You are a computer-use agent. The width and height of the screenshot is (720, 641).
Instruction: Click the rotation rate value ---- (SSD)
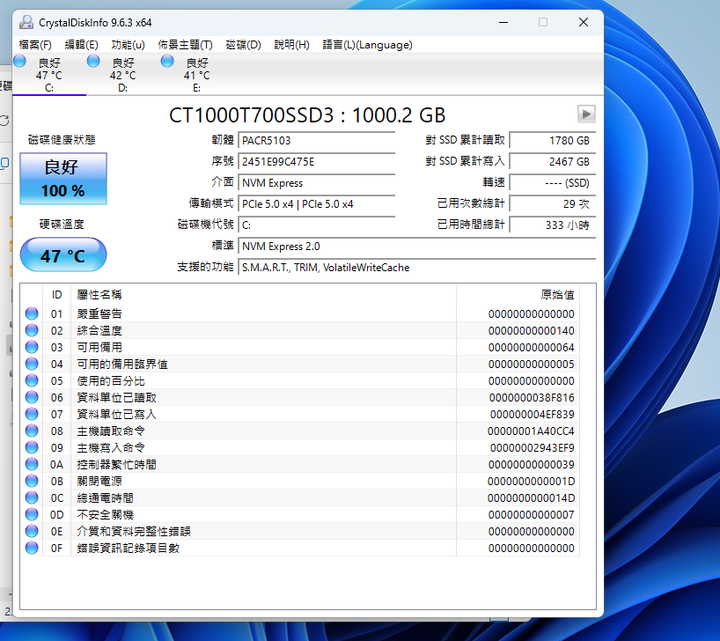click(552, 183)
